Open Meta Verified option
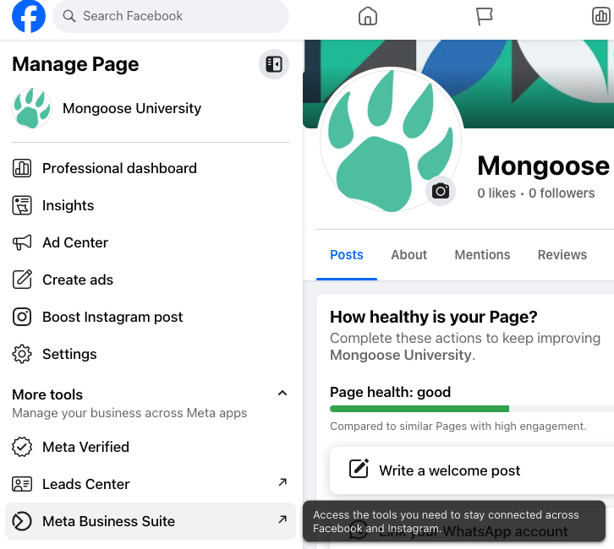This screenshot has width=614, height=549. point(85,447)
